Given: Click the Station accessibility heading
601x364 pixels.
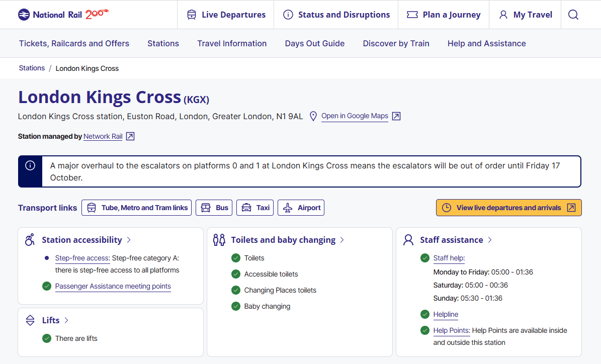Looking at the screenshot, I should tap(82, 240).
